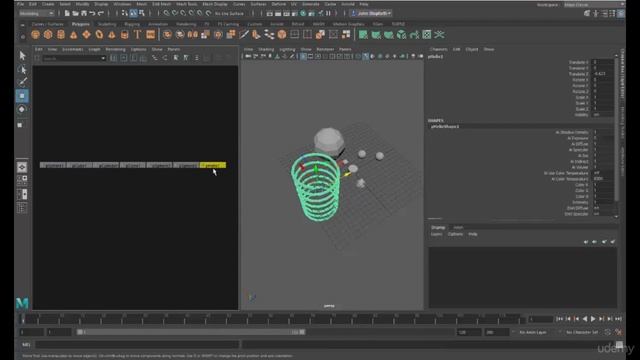This screenshot has width=640, height=360.
Task: Switch to the Display layer tab
Action: 438,227
